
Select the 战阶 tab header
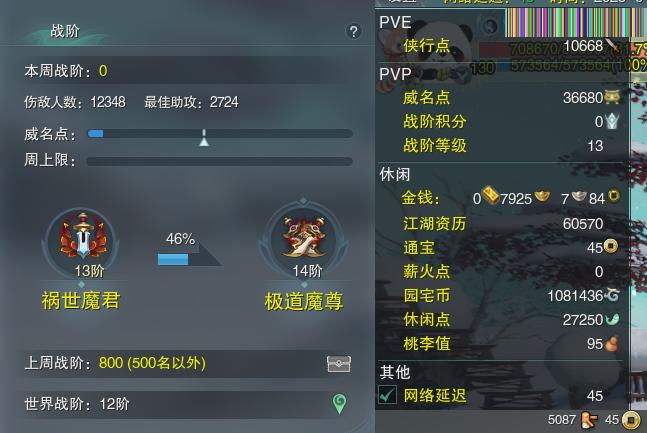pyautogui.click(x=64, y=31)
